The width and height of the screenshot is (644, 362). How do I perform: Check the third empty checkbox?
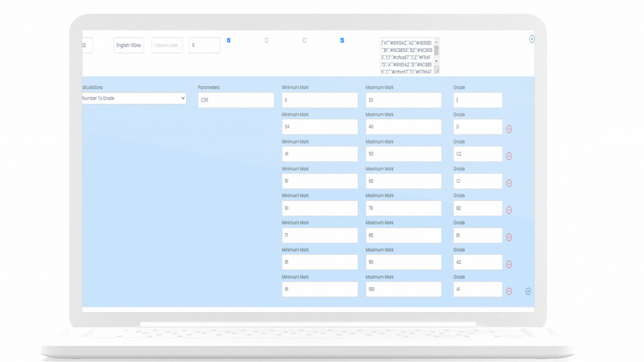pyautogui.click(x=304, y=40)
